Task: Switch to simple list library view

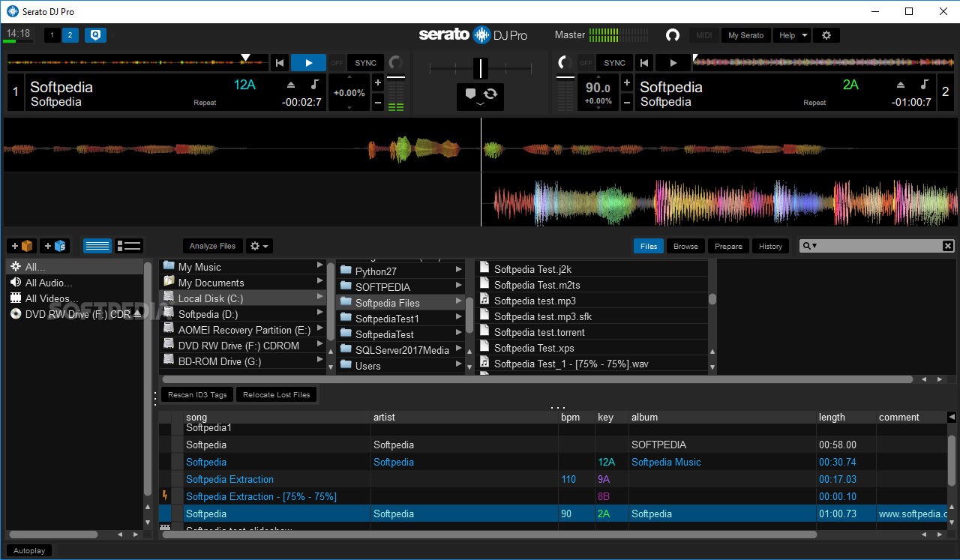Action: 97,246
